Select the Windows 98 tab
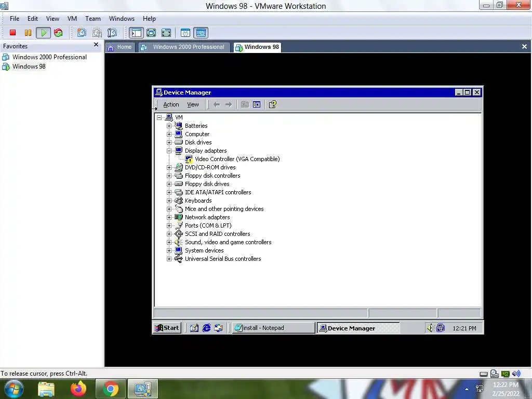 click(257, 47)
